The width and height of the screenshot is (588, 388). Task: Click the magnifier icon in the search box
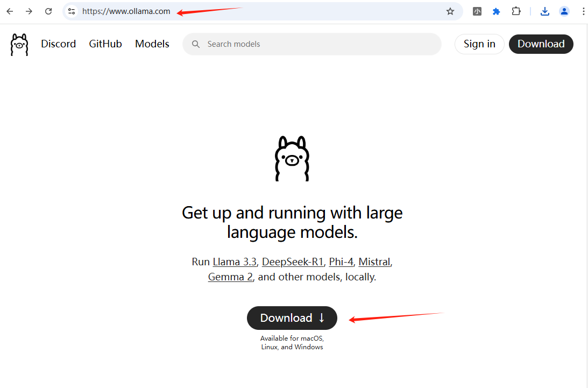pos(196,44)
